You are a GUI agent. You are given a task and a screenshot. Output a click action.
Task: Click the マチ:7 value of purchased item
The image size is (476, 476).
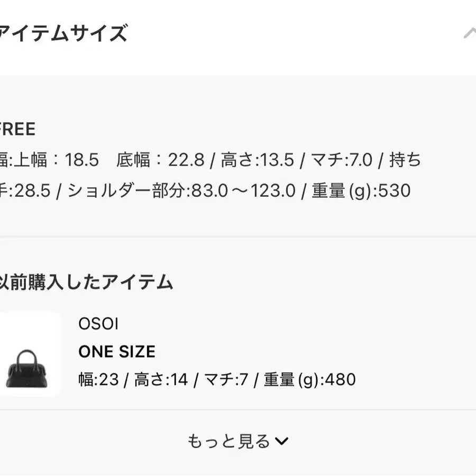click(x=226, y=379)
